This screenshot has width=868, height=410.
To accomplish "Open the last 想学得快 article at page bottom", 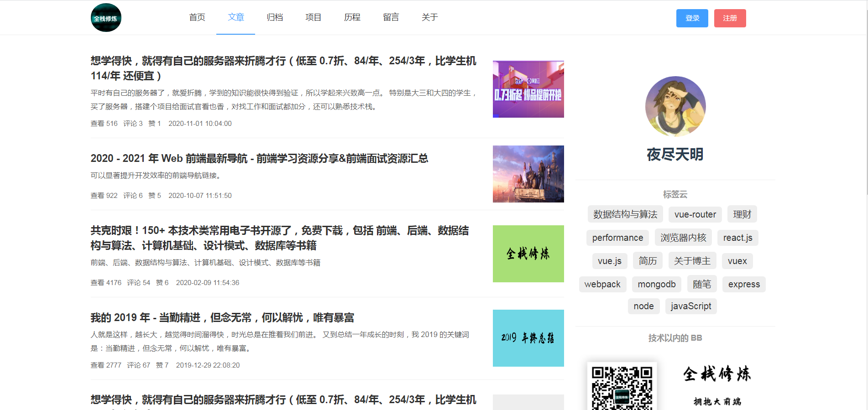I will tap(283, 402).
